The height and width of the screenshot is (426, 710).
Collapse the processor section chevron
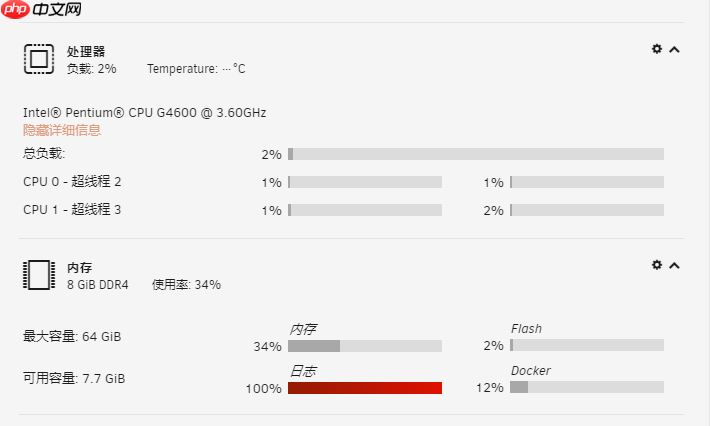(675, 49)
